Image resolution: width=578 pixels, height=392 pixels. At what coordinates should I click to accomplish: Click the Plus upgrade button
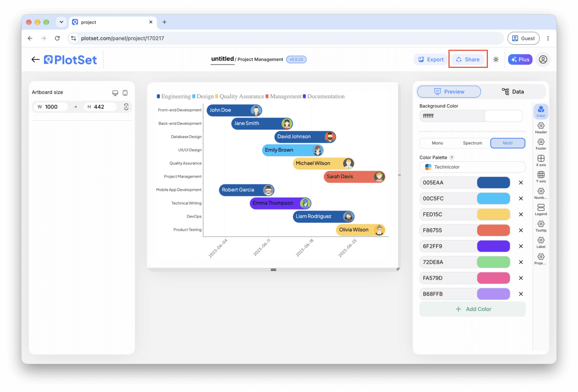pos(520,60)
